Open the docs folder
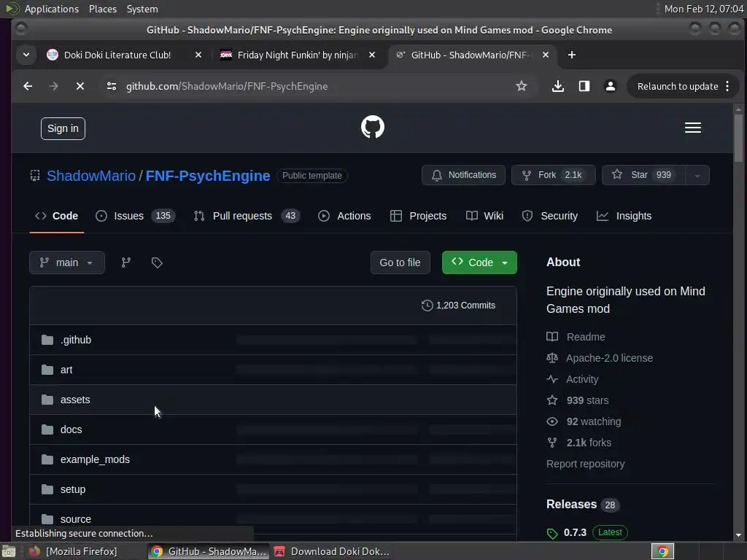The height and width of the screenshot is (560, 747). (71, 429)
